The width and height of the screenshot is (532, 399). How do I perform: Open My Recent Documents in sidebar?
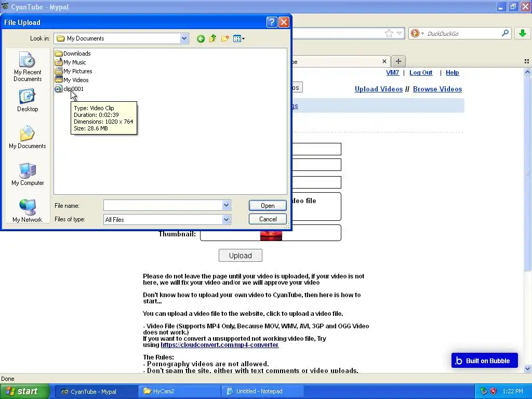[28, 66]
